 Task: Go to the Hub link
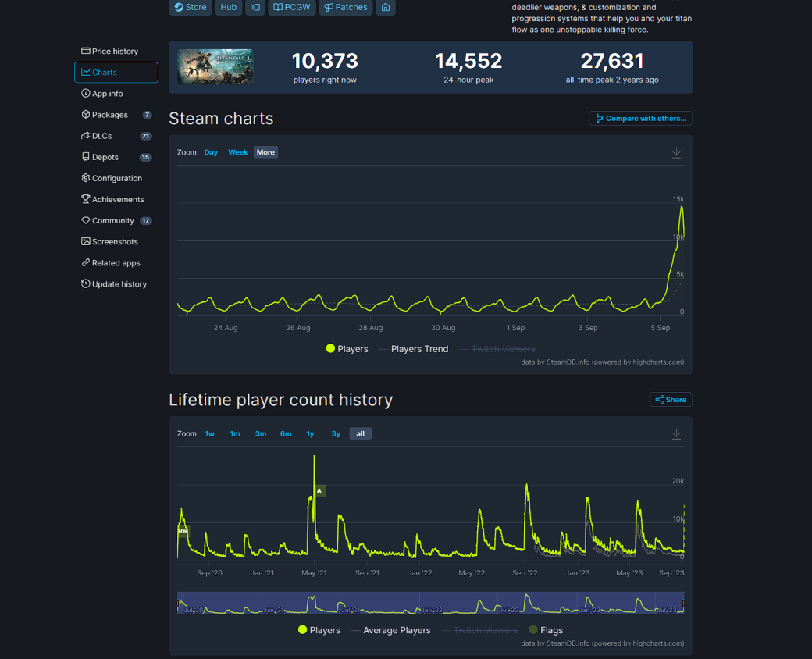click(x=228, y=7)
